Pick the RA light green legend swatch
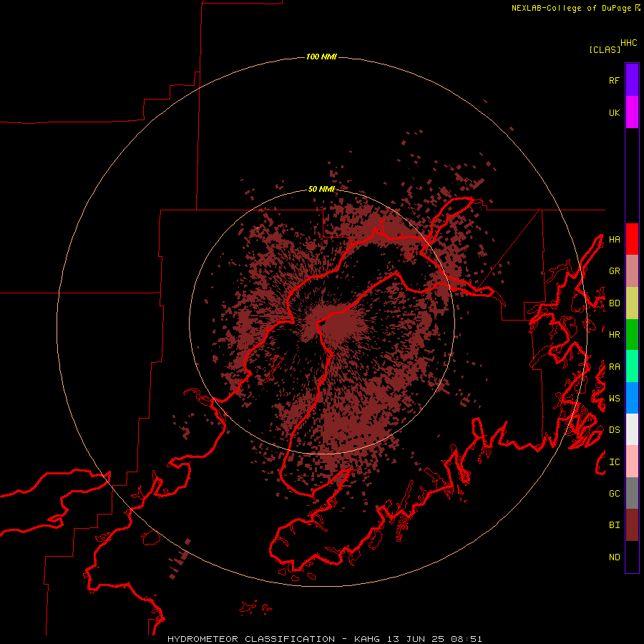Image resolution: width=644 pixels, height=644 pixels. (632, 366)
